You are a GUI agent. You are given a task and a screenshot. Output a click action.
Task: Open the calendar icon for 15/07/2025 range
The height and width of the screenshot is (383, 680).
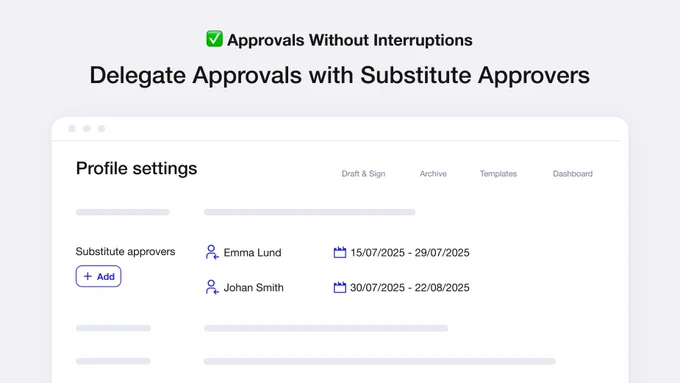340,252
